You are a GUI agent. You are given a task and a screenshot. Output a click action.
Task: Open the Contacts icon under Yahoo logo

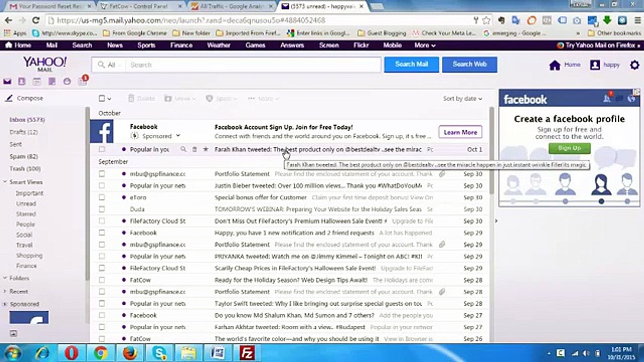click(22, 81)
